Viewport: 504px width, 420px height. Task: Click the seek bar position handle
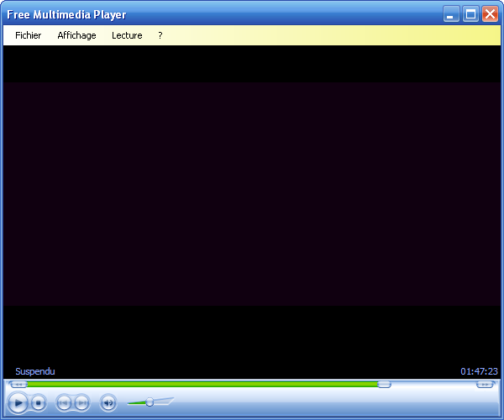384,385
